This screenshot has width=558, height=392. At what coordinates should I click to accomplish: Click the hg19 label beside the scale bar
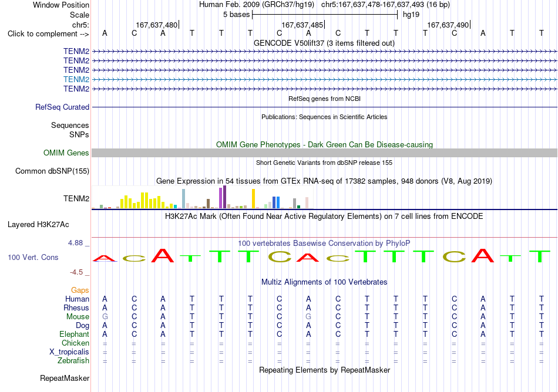coord(411,15)
